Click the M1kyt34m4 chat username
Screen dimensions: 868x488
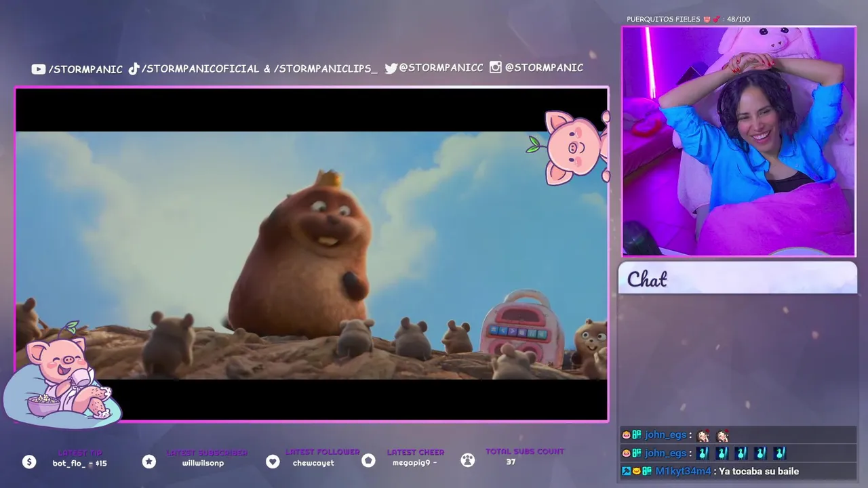pyautogui.click(x=683, y=471)
